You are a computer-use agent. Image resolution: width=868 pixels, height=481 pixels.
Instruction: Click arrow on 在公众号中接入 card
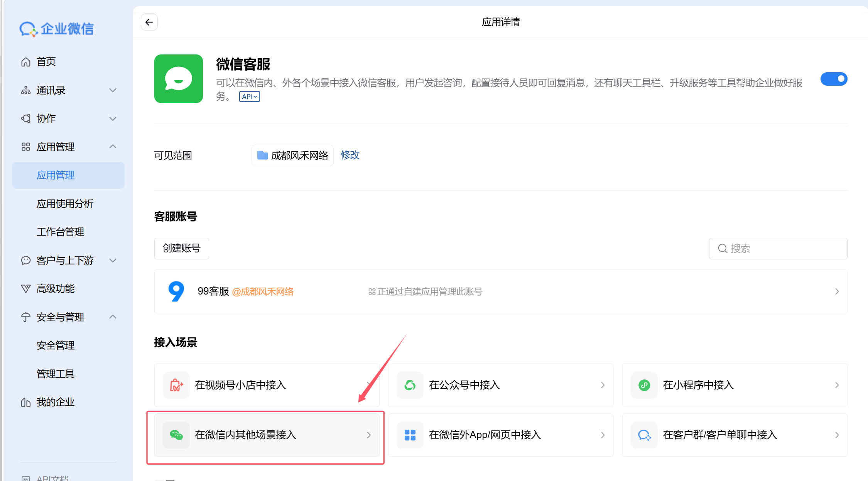click(603, 385)
